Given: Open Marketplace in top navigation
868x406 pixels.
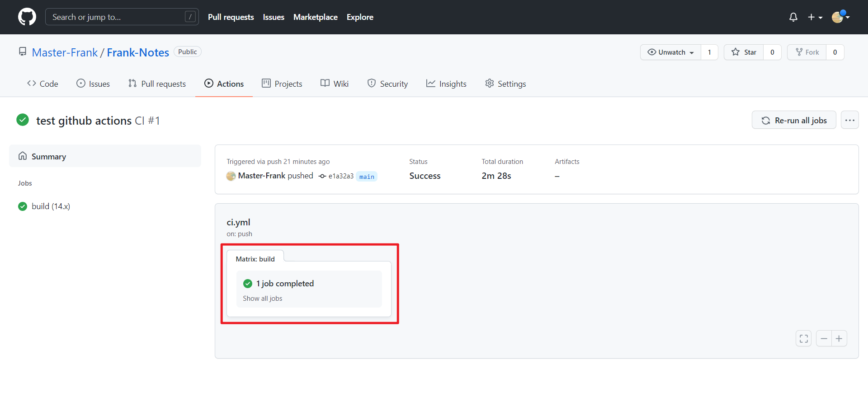Looking at the screenshot, I should click(316, 17).
